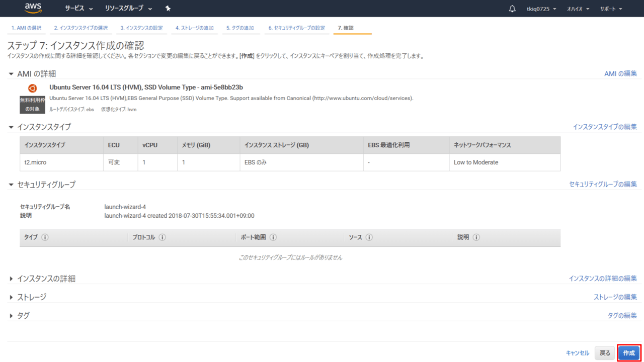The image size is (644, 362).
Task: Click the blue 作成 button
Action: click(629, 353)
